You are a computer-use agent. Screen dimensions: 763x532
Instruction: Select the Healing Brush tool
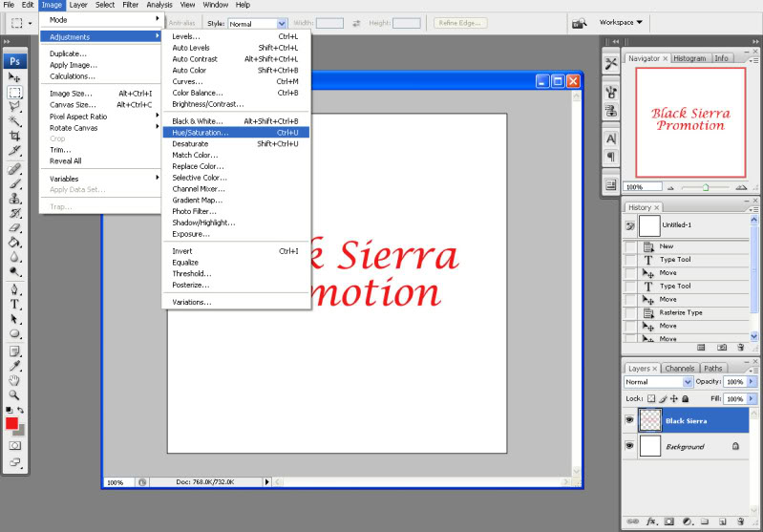tap(14, 169)
